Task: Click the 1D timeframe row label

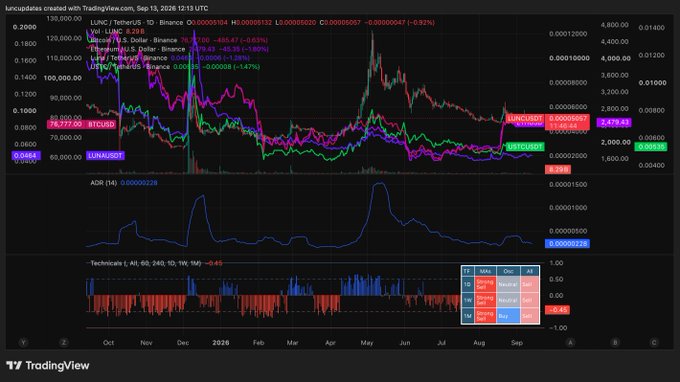Action: pos(467,284)
